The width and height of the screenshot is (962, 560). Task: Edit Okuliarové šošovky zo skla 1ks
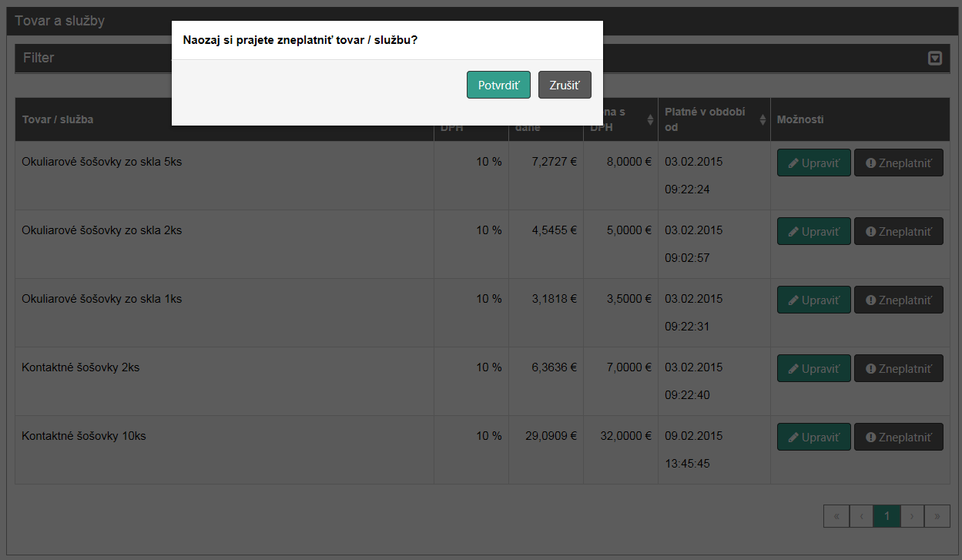814,300
